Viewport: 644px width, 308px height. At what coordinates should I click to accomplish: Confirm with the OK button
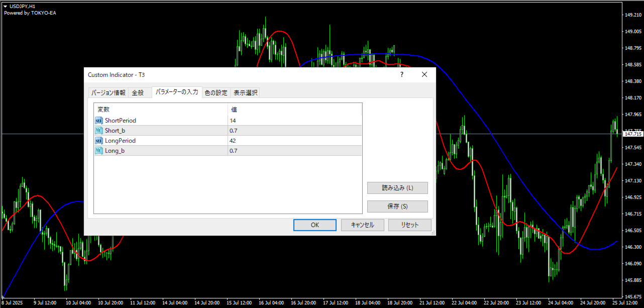pyautogui.click(x=315, y=225)
